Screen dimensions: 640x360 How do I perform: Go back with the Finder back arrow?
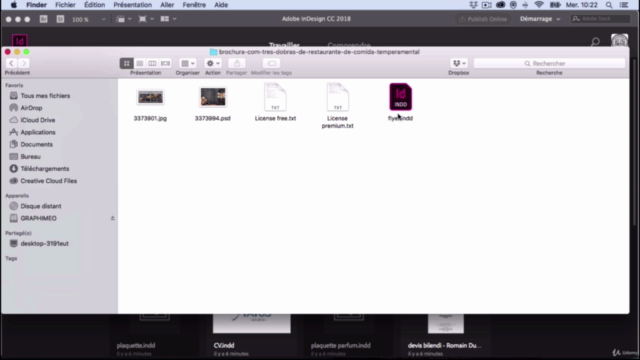tap(11, 63)
